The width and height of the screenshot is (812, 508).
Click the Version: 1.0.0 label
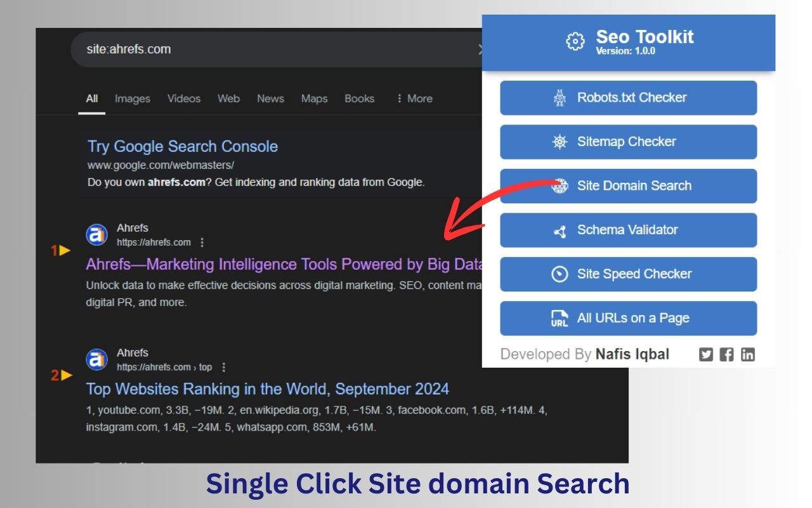(625, 51)
